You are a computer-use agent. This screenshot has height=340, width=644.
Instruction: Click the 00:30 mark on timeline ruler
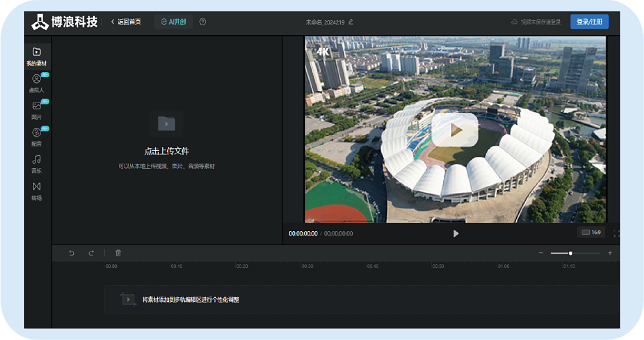point(307,266)
